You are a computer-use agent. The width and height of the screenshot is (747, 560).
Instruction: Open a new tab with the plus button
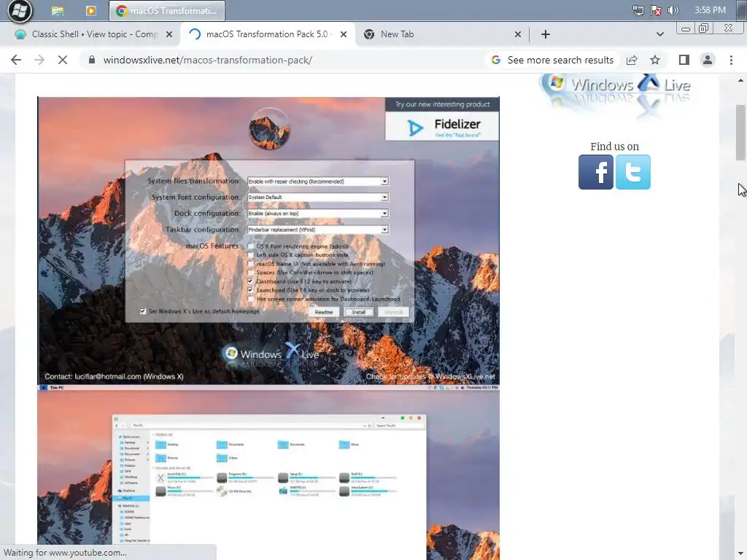click(x=546, y=34)
